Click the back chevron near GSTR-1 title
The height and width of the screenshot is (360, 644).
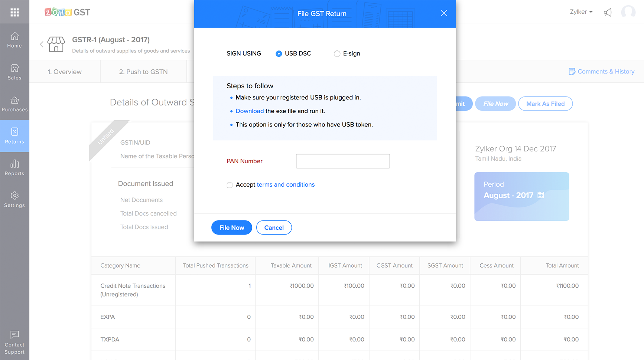click(41, 44)
